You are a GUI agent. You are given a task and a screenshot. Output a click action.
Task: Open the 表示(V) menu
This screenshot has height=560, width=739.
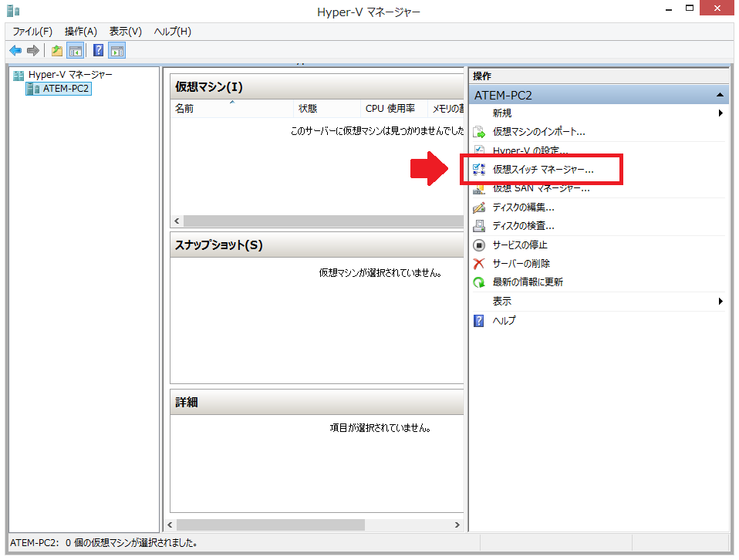126,32
